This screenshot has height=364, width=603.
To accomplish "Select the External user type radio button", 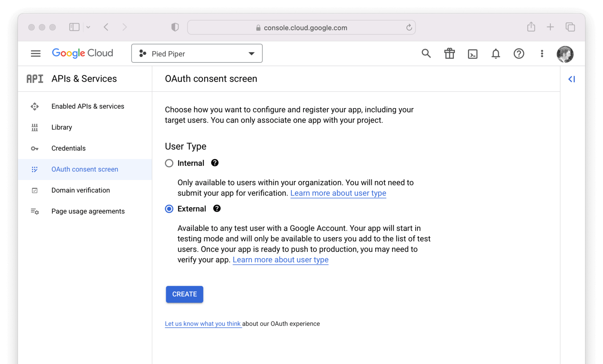I will [169, 209].
